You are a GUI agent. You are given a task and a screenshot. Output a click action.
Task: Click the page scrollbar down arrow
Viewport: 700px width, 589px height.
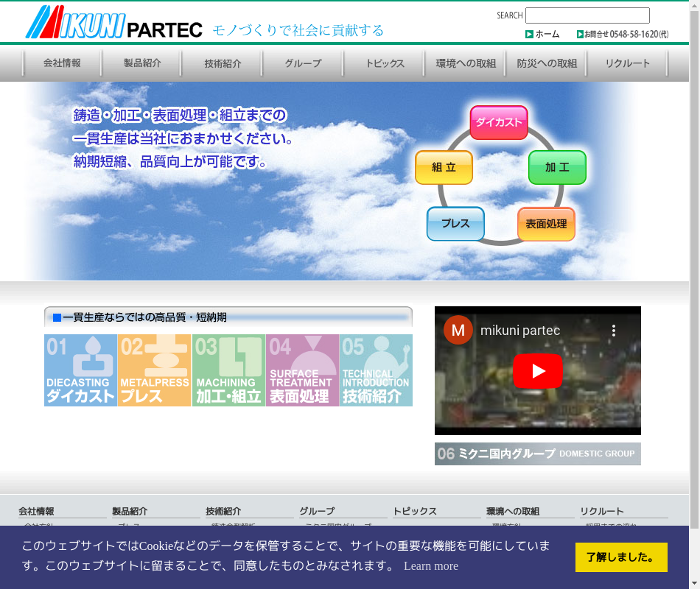(x=695, y=583)
